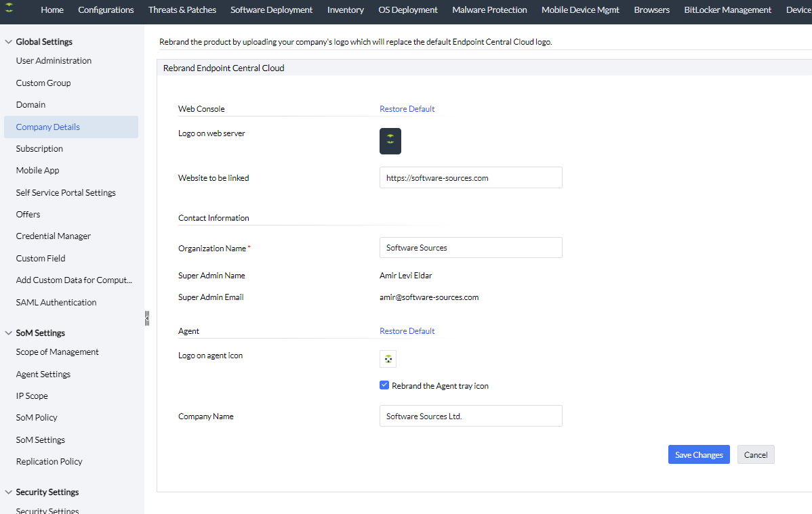This screenshot has width=812, height=514.
Task: Go to the Inventory tab
Action: (x=345, y=10)
